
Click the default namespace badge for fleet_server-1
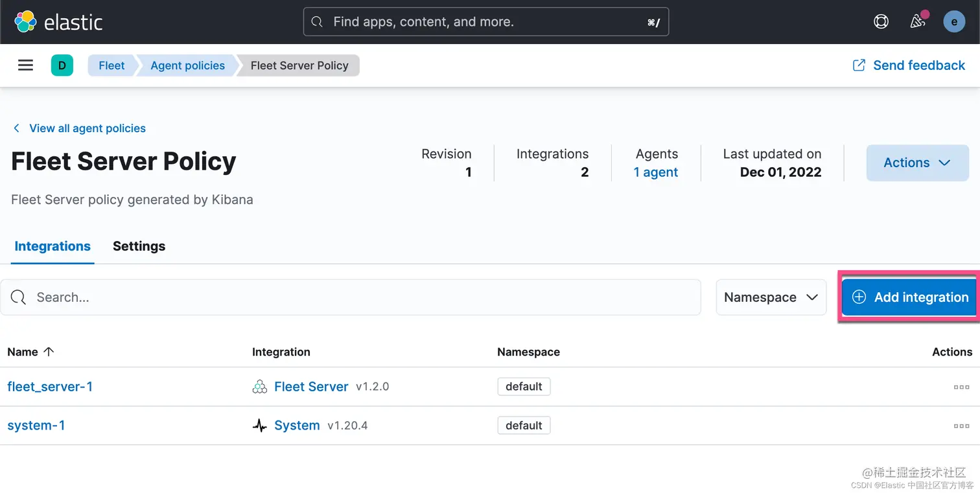[x=524, y=387]
